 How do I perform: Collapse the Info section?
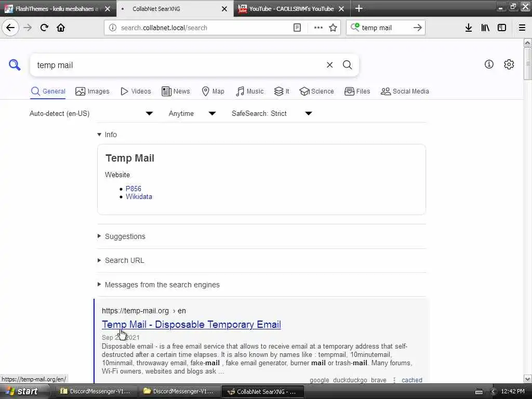107,135
